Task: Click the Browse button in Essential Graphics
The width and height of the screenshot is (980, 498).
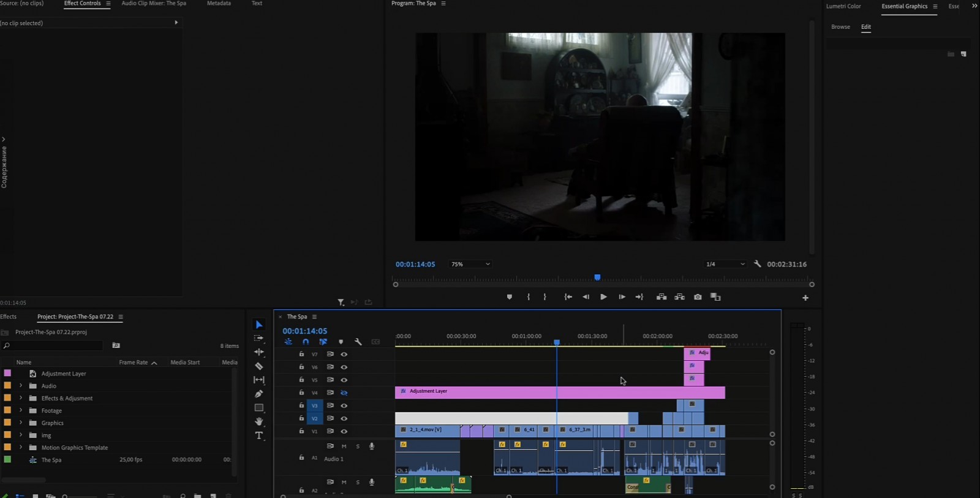Action: [840, 27]
